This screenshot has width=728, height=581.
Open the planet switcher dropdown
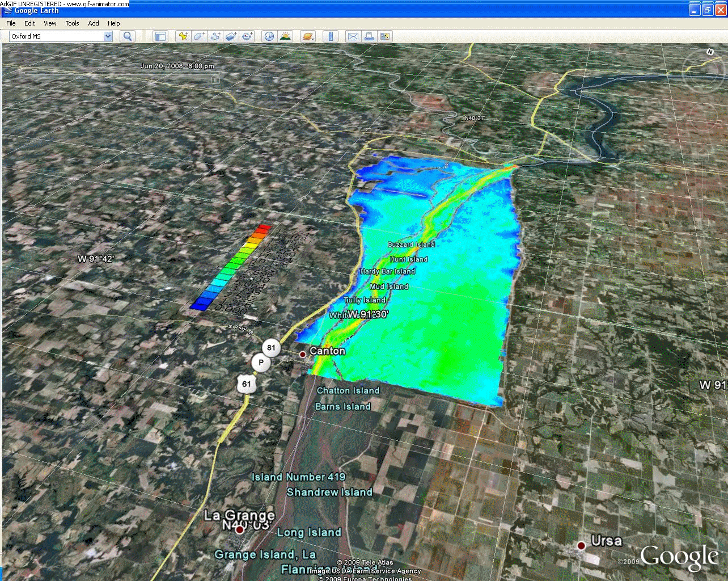[307, 36]
